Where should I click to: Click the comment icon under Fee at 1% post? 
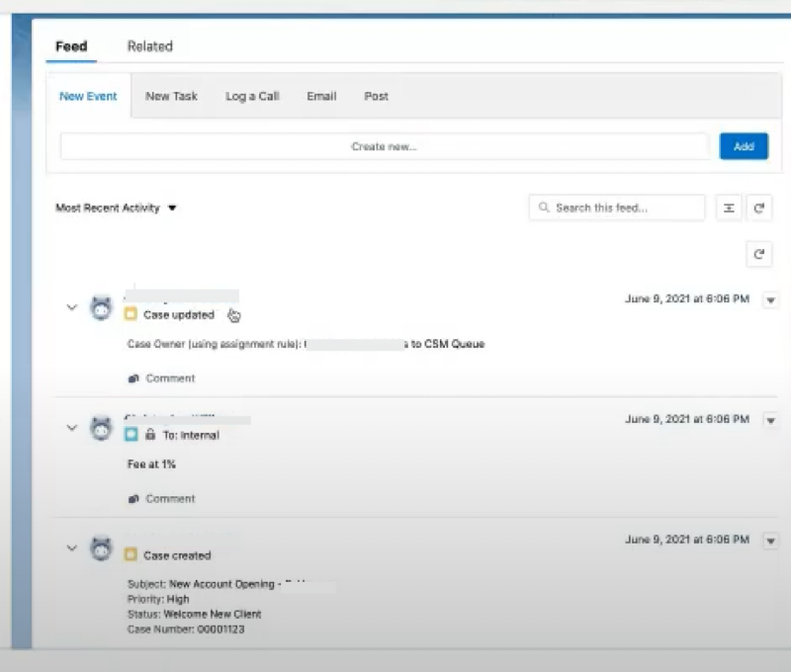(133, 499)
